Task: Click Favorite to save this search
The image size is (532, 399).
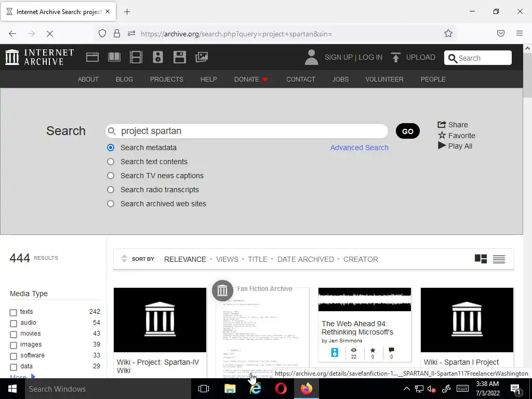Action: click(x=457, y=136)
